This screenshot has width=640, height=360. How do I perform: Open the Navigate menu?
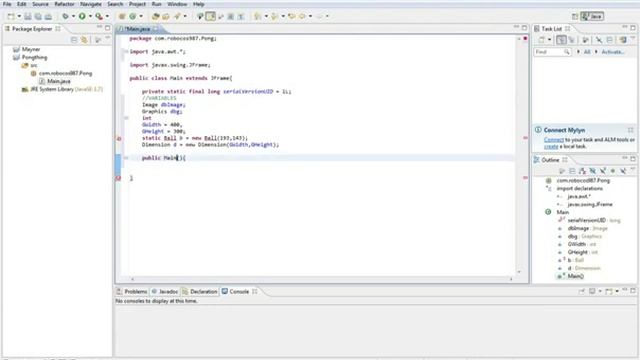91,4
